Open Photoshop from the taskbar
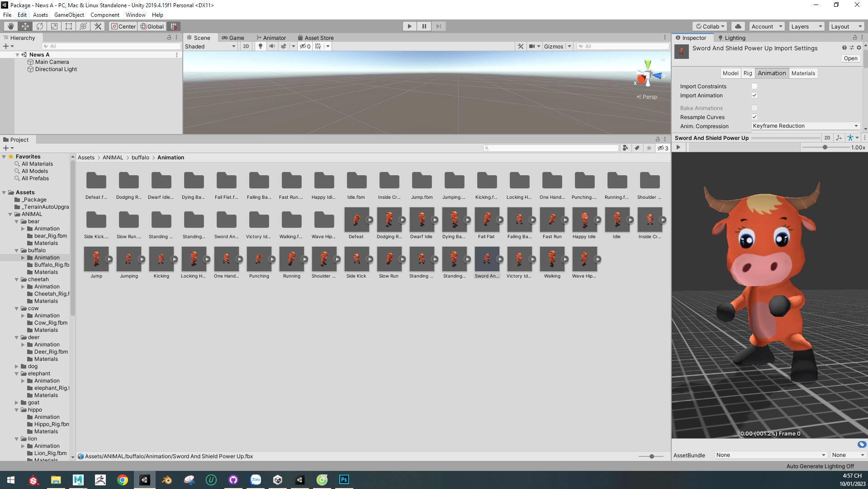The width and height of the screenshot is (868, 489). pyautogui.click(x=344, y=479)
